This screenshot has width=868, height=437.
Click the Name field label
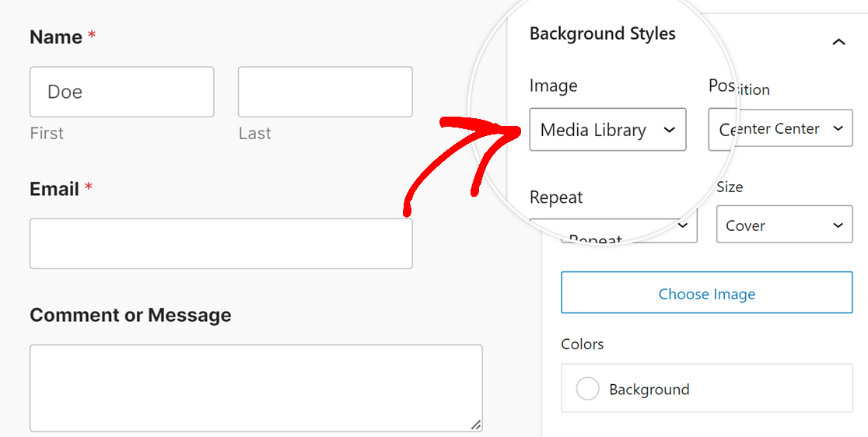[56, 37]
